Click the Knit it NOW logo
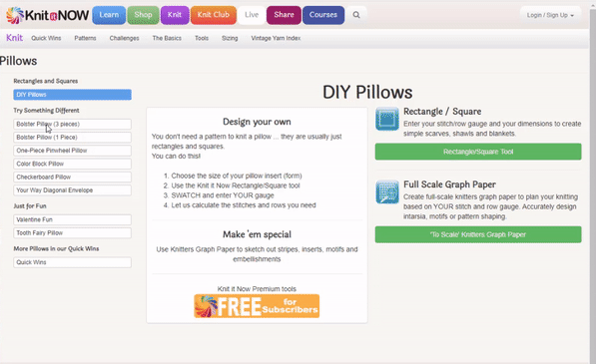The width and height of the screenshot is (596, 364). click(48, 15)
